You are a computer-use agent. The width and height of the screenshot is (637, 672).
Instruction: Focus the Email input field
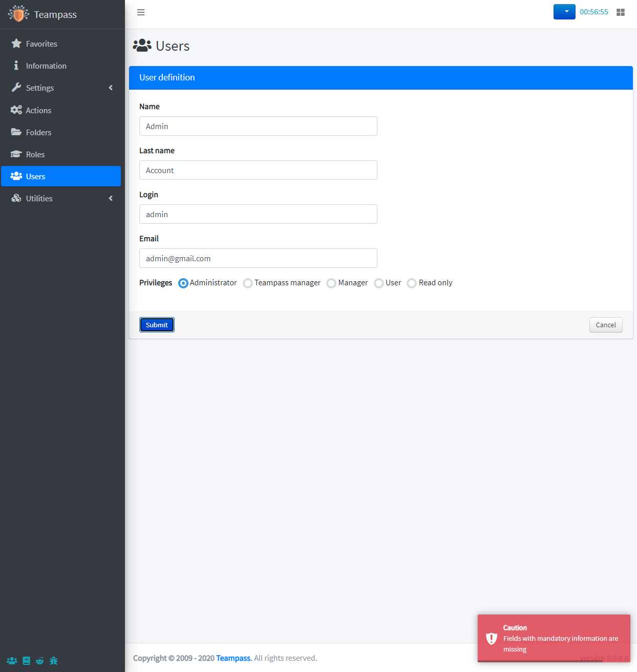point(258,258)
